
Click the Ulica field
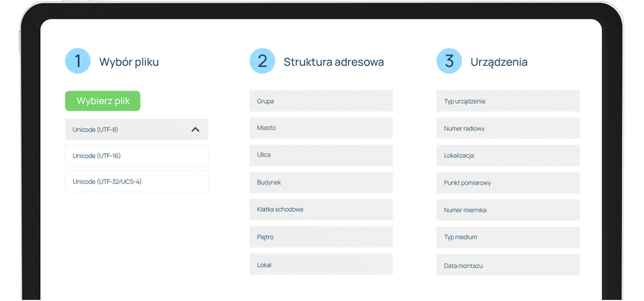click(321, 155)
